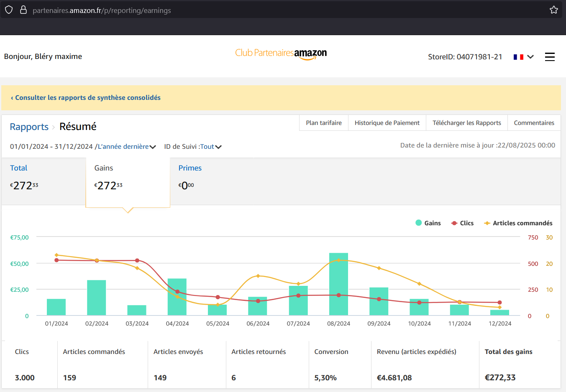Image resolution: width=566 pixels, height=392 pixels.
Task: Click the Bonjour, Bléry maxime greeting
Action: (x=43, y=56)
